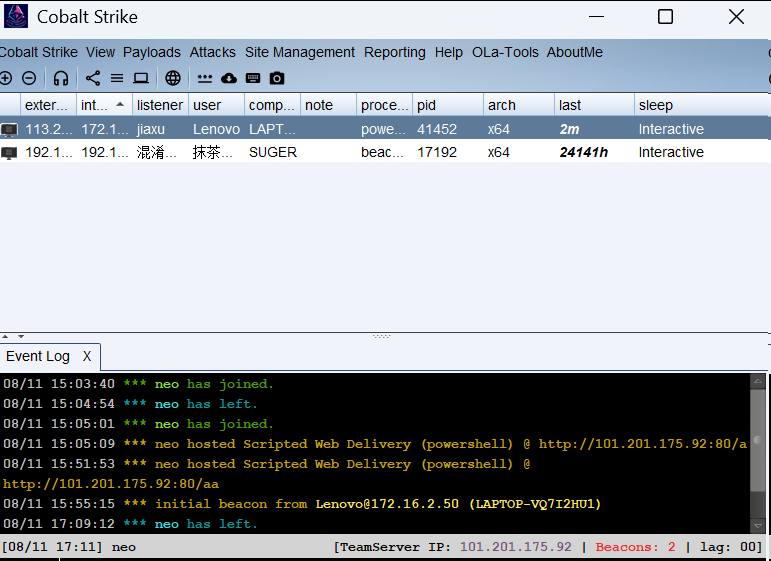Click the LAPTOP-VQ7I2HU1 text in event log
Image resolution: width=771 pixels, height=561 pixels.
535,504
